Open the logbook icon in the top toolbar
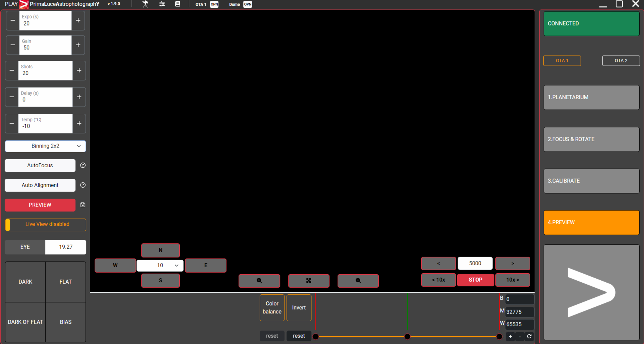This screenshot has height=344, width=644. tap(178, 4)
